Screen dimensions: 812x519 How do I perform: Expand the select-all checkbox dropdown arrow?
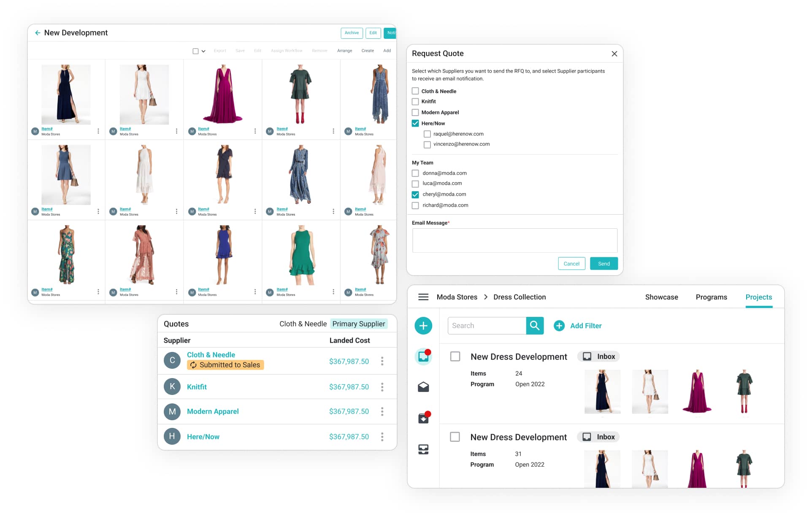[203, 51]
